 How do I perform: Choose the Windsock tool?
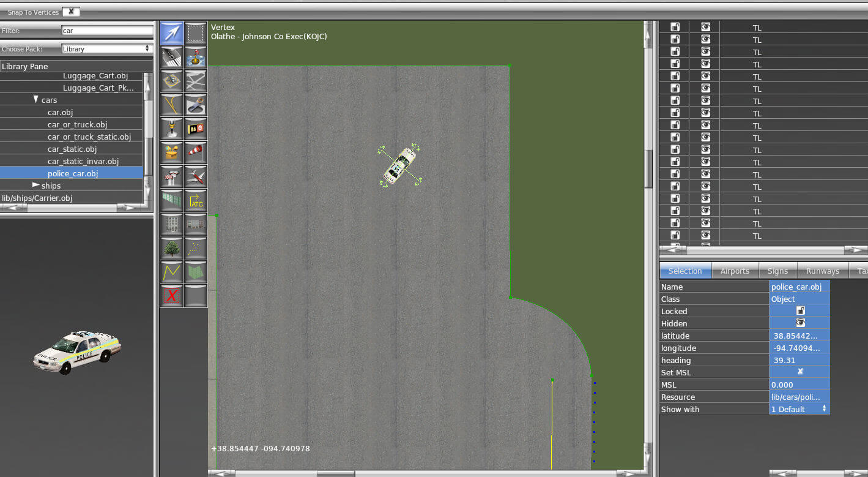pos(196,152)
